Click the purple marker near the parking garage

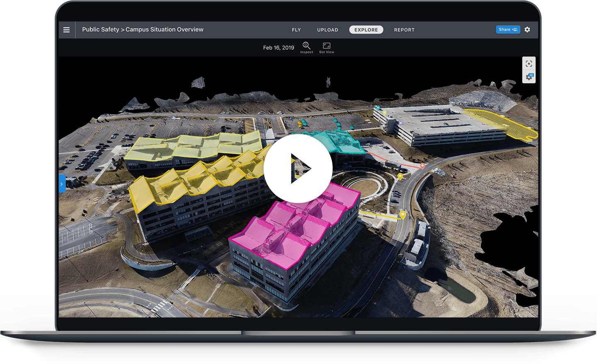401,123
